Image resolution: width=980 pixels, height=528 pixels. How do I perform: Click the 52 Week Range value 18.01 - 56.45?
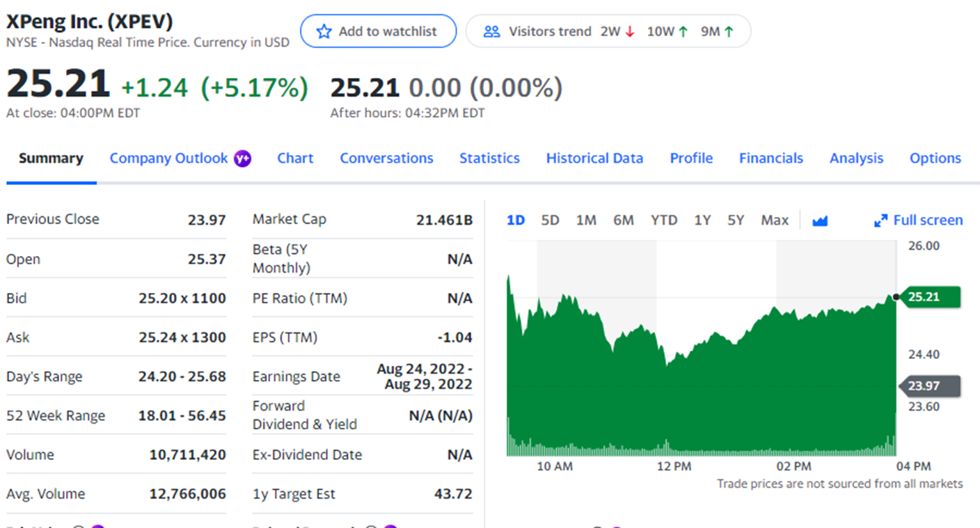click(x=182, y=415)
